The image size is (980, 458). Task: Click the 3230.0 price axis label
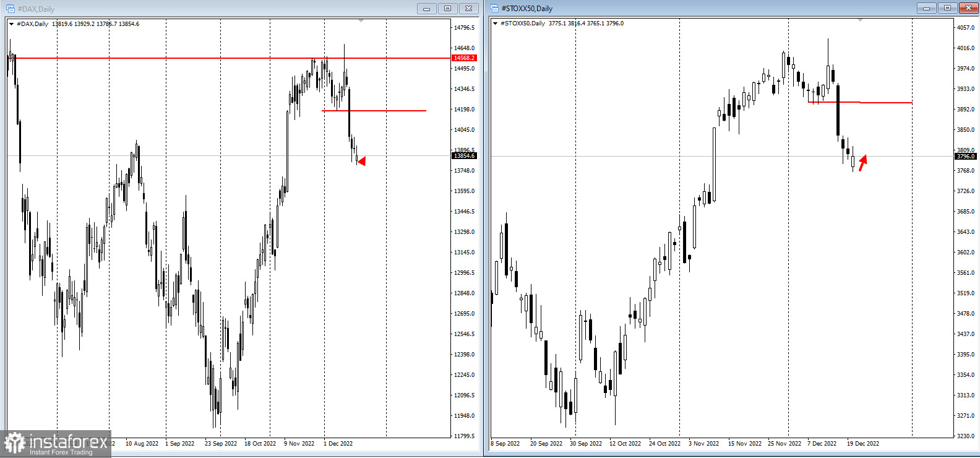(966, 436)
